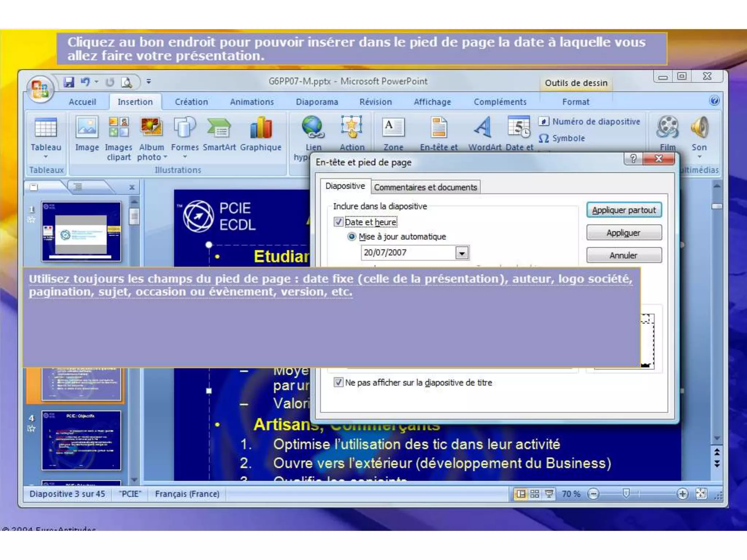Expand the Album photo dropdown arrow
747x560 pixels.
(x=165, y=157)
